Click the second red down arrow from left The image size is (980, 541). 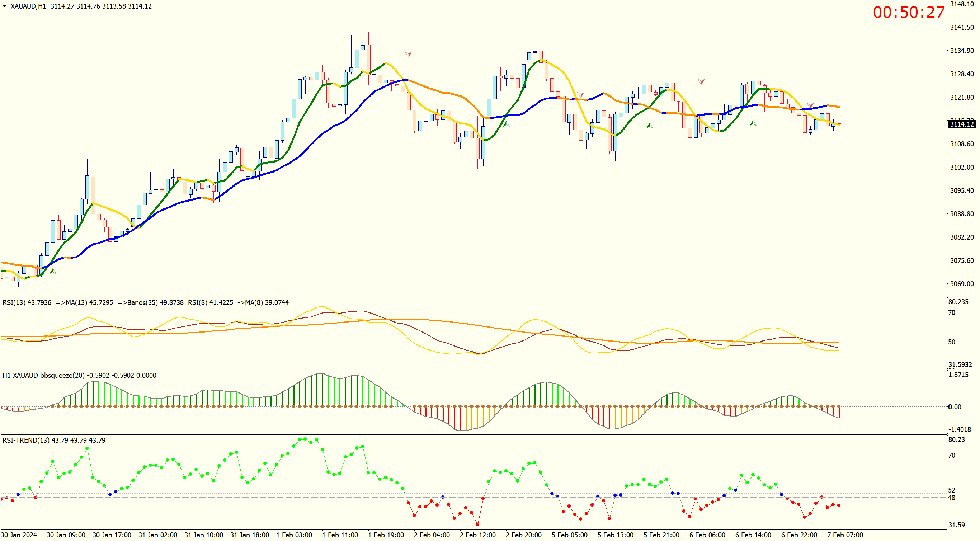click(580, 94)
